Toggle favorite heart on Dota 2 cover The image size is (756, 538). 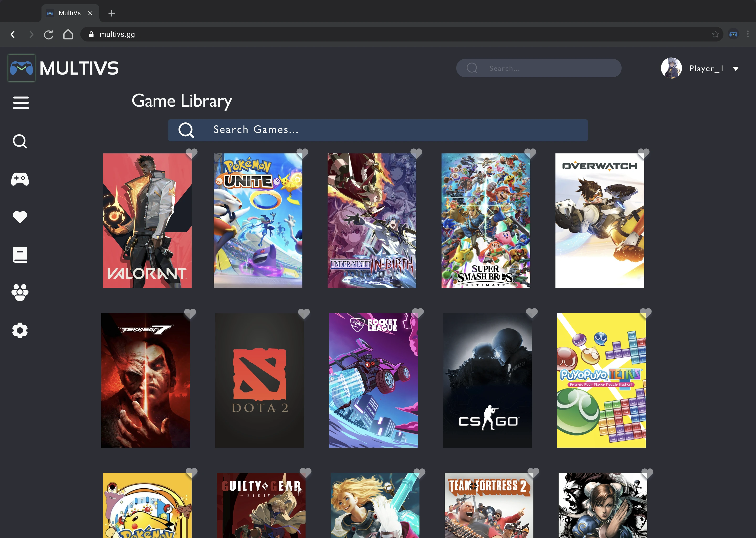(x=304, y=313)
